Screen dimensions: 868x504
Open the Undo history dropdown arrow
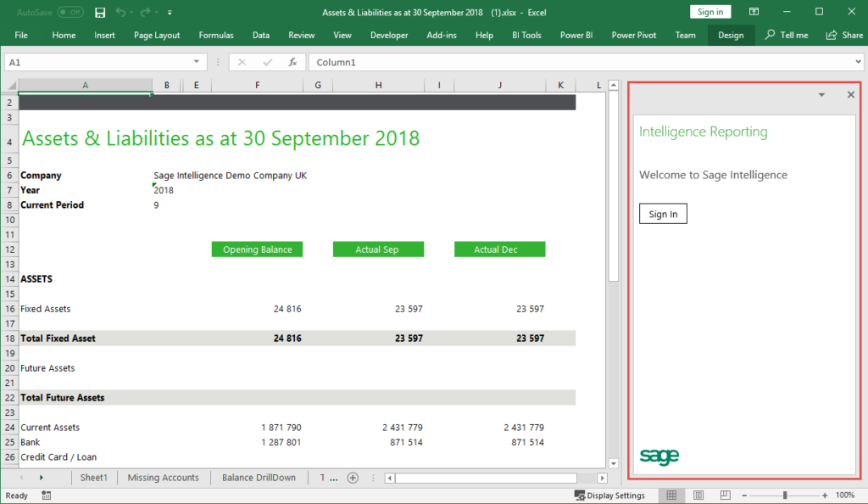[133, 13]
